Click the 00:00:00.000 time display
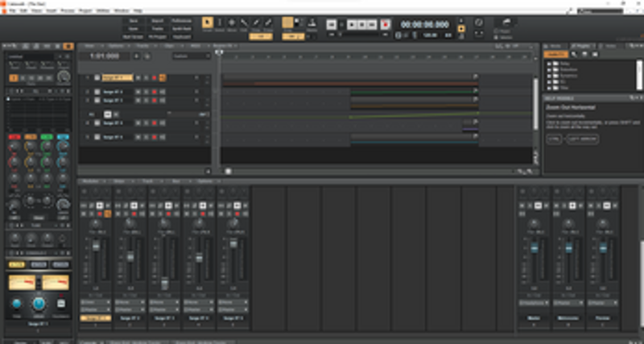The height and width of the screenshot is (344, 644). tap(425, 25)
